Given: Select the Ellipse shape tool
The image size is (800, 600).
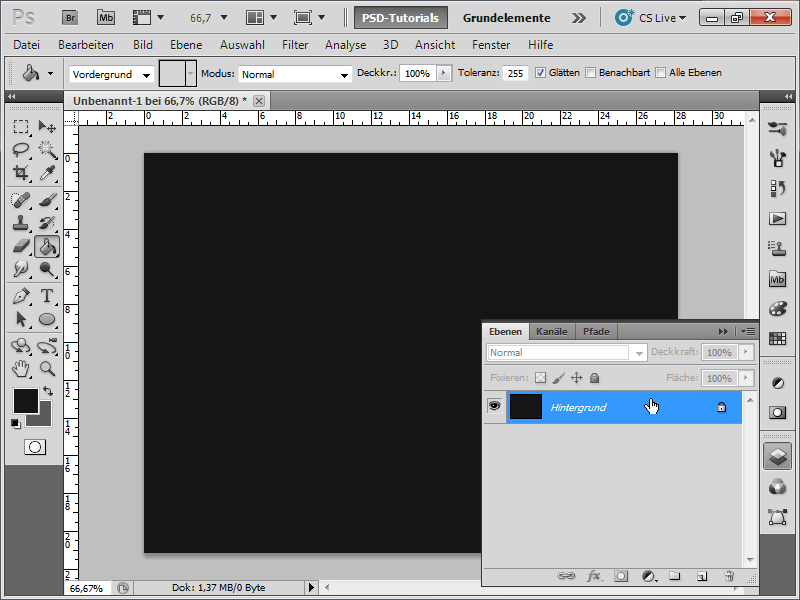Looking at the screenshot, I should click(x=47, y=319).
